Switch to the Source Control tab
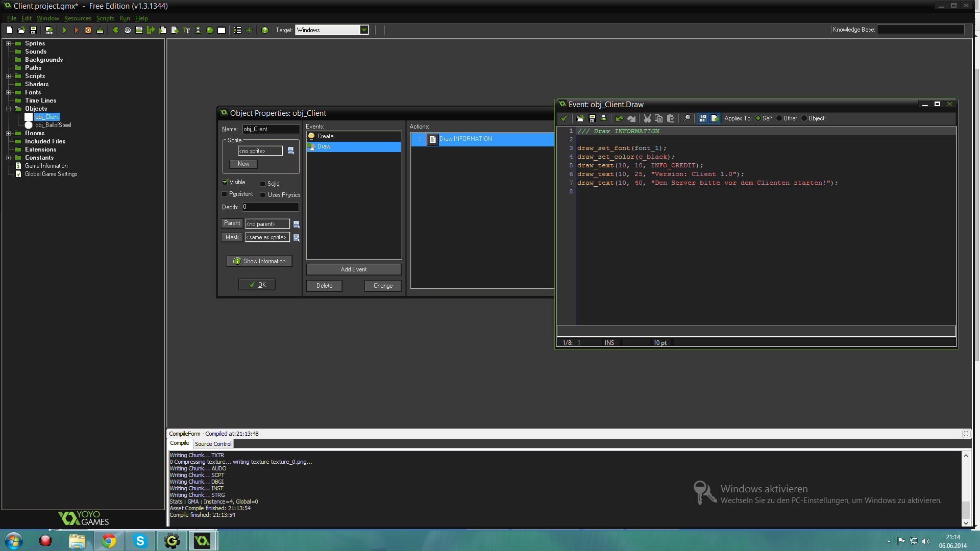The height and width of the screenshot is (551, 980). [213, 444]
